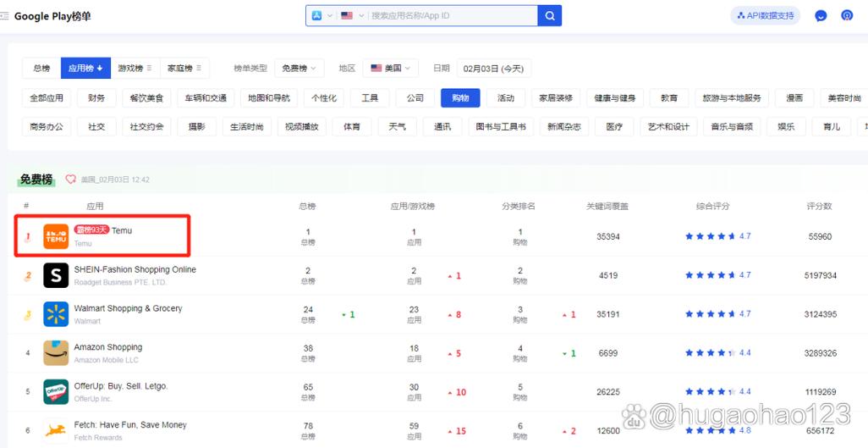Click Amazon Shopping keyword coverage 6699
868x448 pixels.
[x=607, y=353]
